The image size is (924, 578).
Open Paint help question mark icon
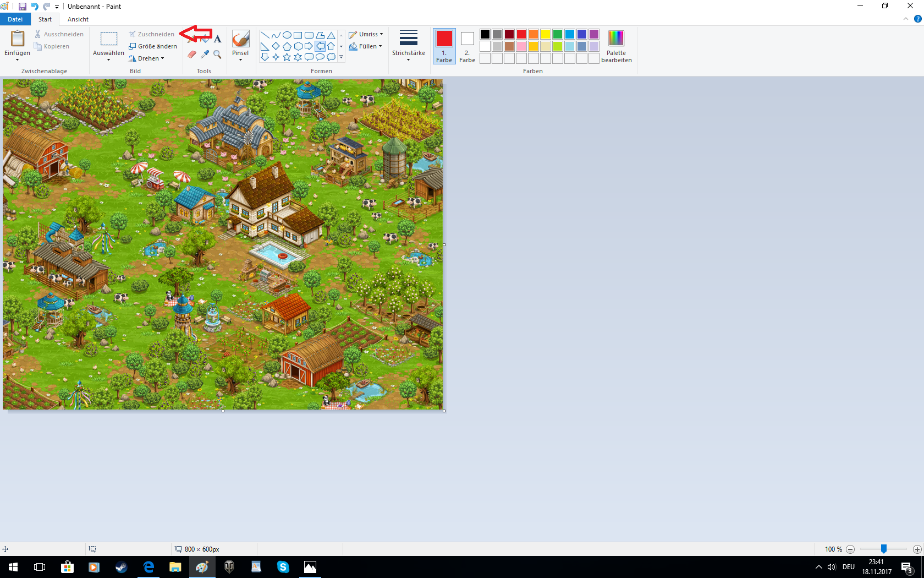tap(917, 19)
